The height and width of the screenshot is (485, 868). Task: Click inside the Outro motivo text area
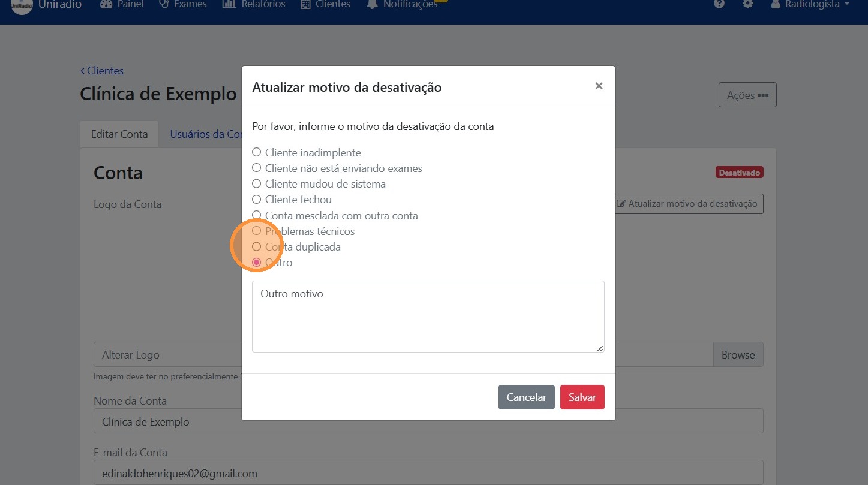428,316
